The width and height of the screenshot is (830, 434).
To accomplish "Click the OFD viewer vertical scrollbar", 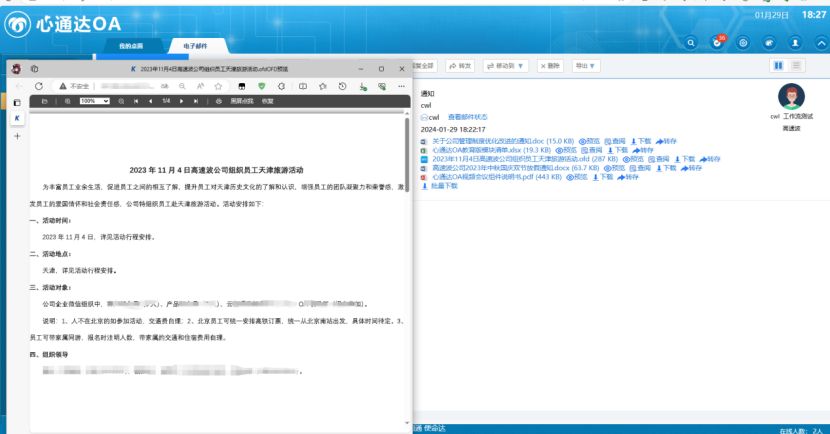I will click(x=406, y=200).
